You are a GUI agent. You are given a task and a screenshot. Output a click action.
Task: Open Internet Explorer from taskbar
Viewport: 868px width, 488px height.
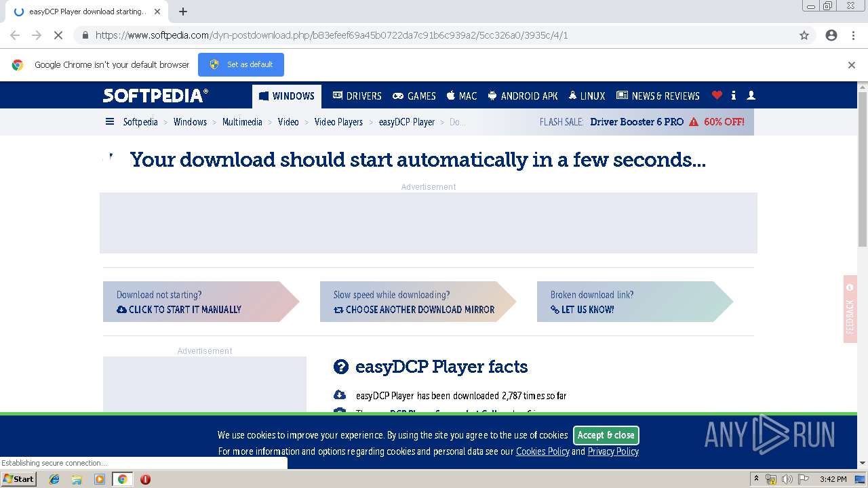(54, 479)
